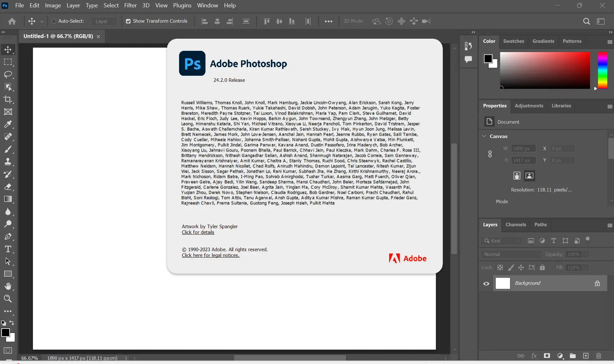Open the Layers panel menu

pyautogui.click(x=610, y=225)
